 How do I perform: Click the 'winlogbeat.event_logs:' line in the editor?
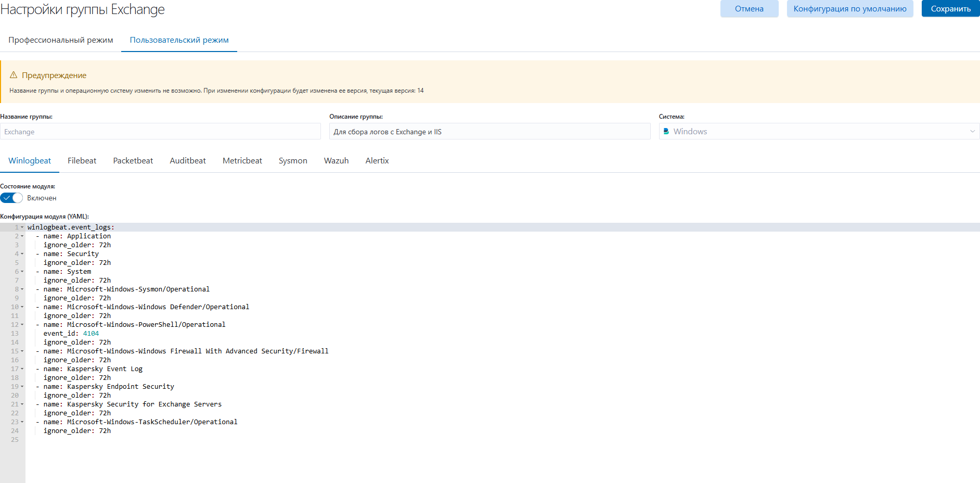pyautogui.click(x=71, y=227)
